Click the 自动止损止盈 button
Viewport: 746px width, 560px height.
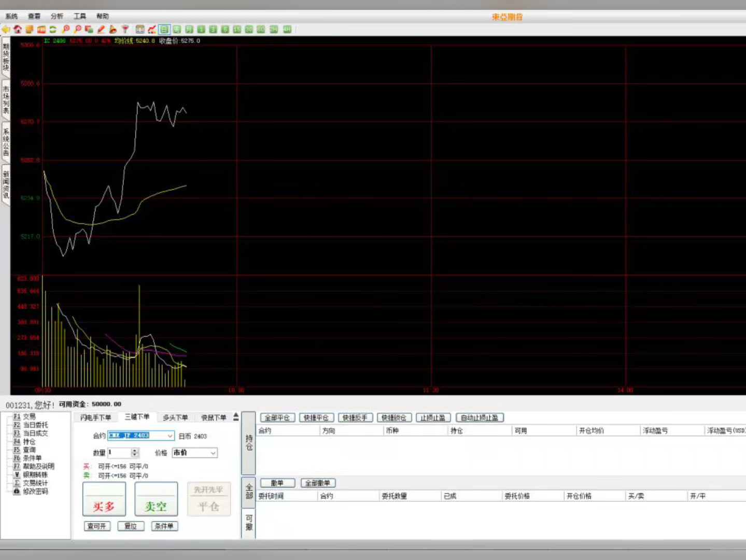coord(480,417)
